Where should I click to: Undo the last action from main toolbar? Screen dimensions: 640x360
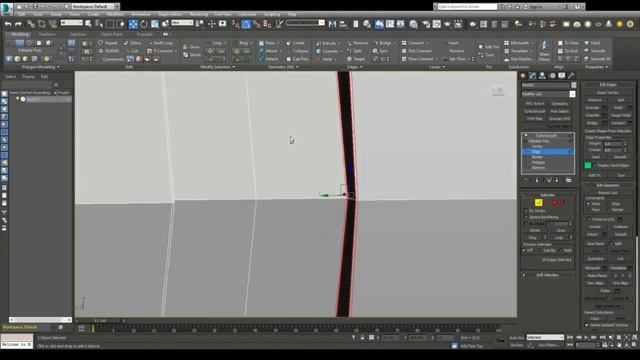point(8,24)
